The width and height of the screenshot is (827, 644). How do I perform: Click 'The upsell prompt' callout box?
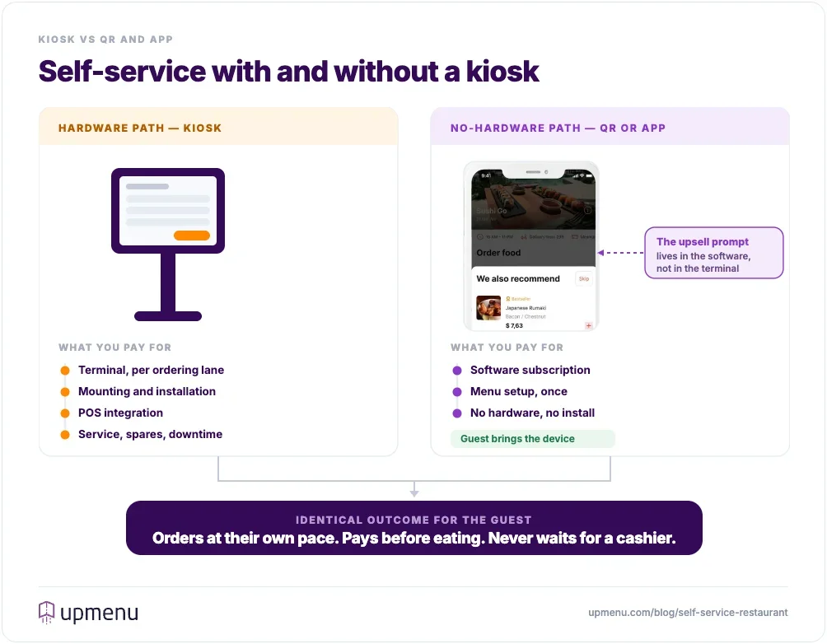713,253
